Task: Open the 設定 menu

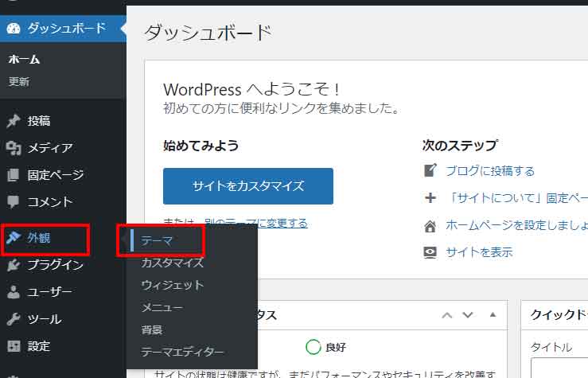Action: tap(63, 345)
